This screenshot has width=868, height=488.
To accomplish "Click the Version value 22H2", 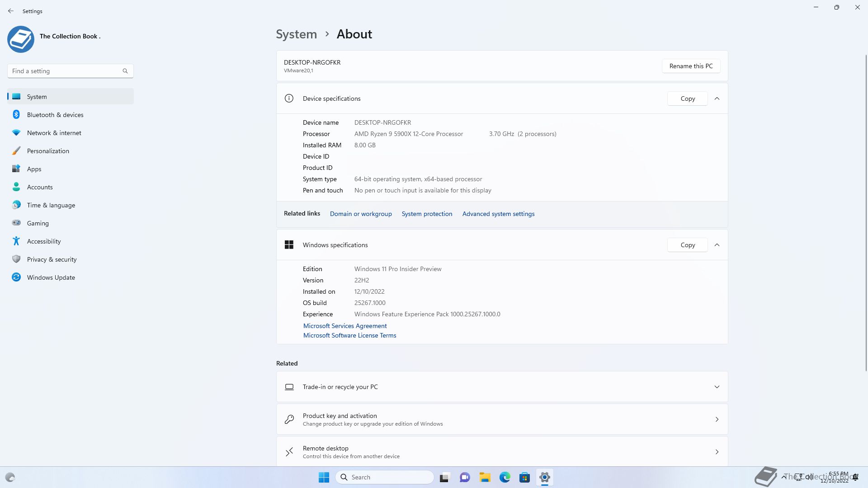I will point(362,280).
